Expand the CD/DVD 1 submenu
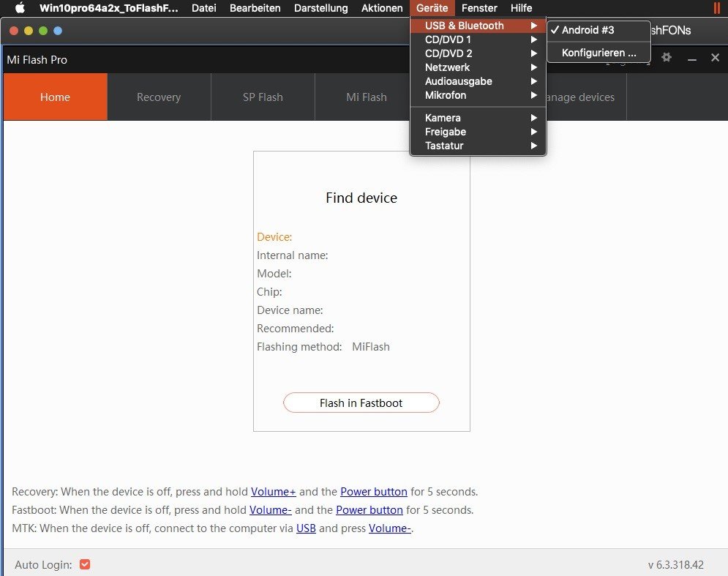The width and height of the screenshot is (728, 576). point(479,40)
